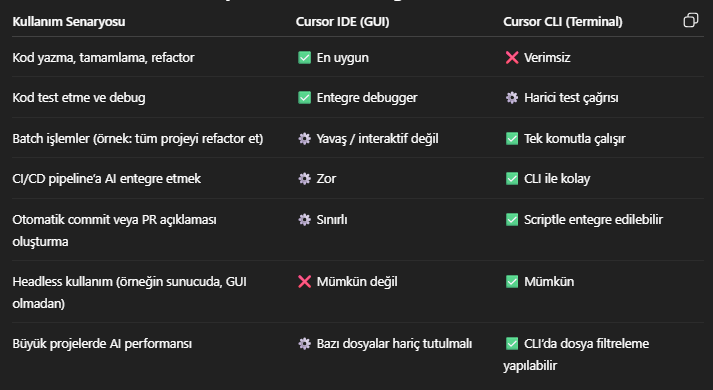Click gear icon beside 'Zor'
Screen dimensions: 713x390
(304, 178)
